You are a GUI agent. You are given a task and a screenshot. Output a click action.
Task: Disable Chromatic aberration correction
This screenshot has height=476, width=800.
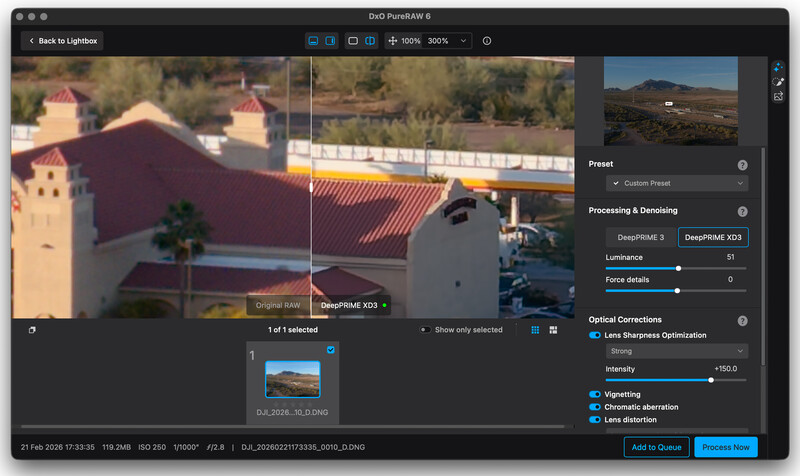tap(594, 407)
